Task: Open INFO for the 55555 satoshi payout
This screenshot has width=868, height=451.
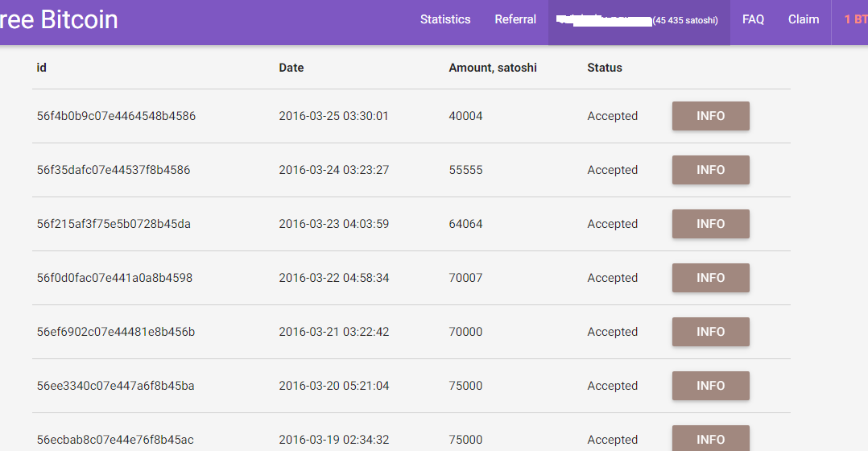Action: pyautogui.click(x=710, y=170)
